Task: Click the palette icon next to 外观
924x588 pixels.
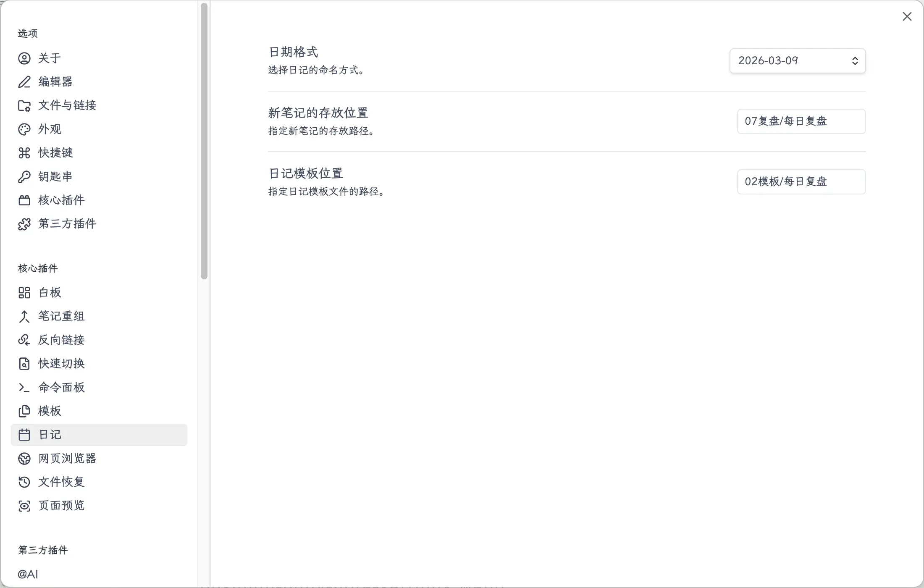Action: point(24,129)
